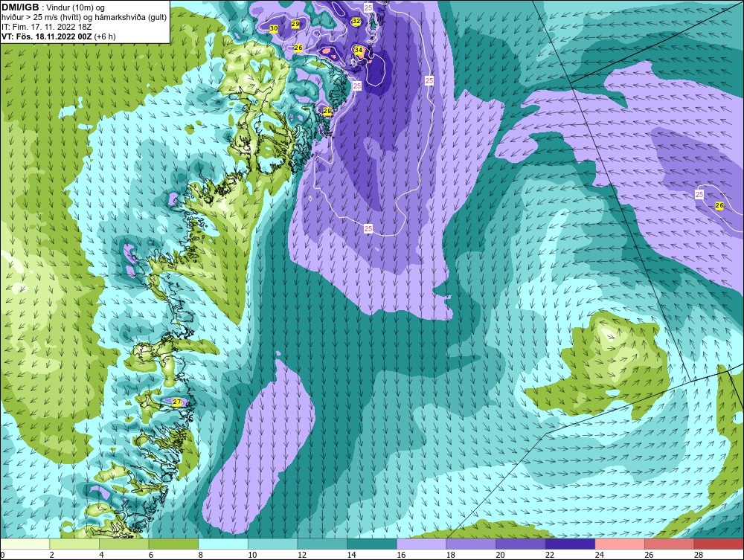Click the "DMI/IGB" title text

tap(20, 7)
